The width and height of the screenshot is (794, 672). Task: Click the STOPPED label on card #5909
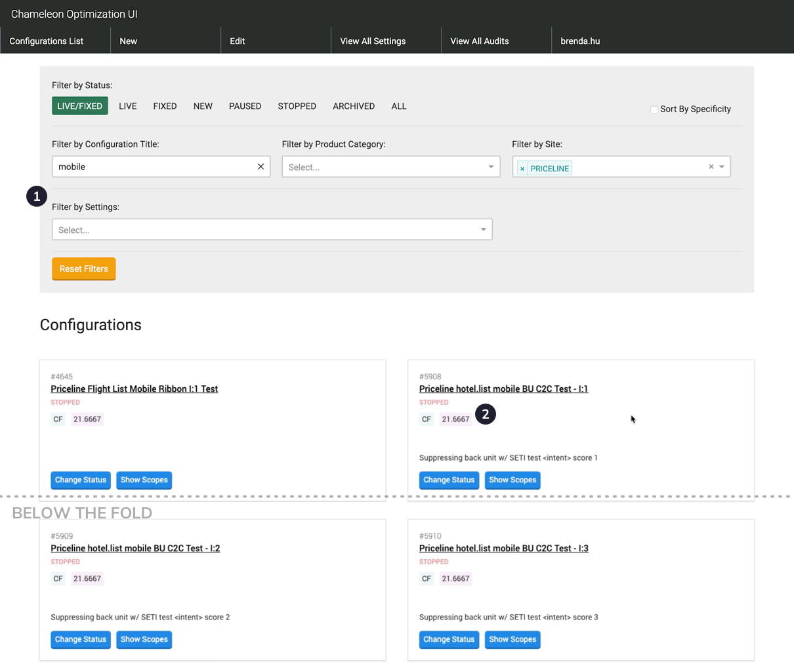[66, 562]
